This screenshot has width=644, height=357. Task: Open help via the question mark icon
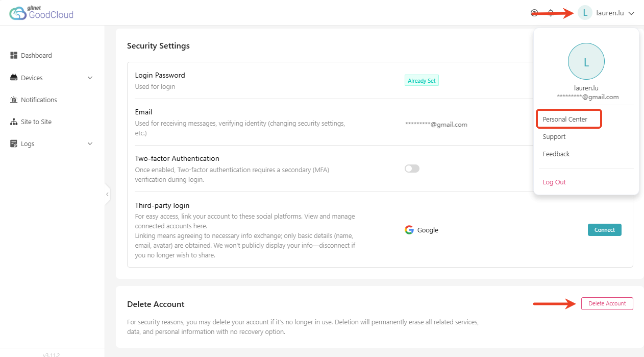534,13
